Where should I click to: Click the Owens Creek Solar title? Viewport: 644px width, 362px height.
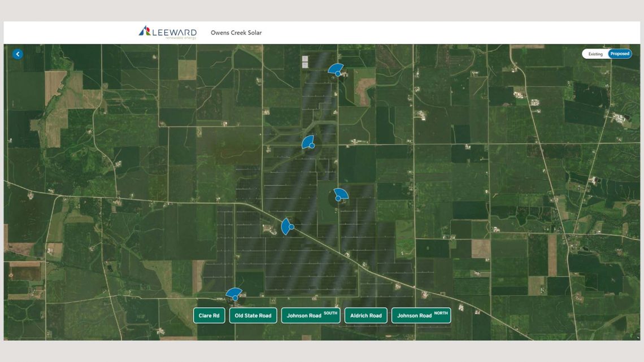click(236, 33)
